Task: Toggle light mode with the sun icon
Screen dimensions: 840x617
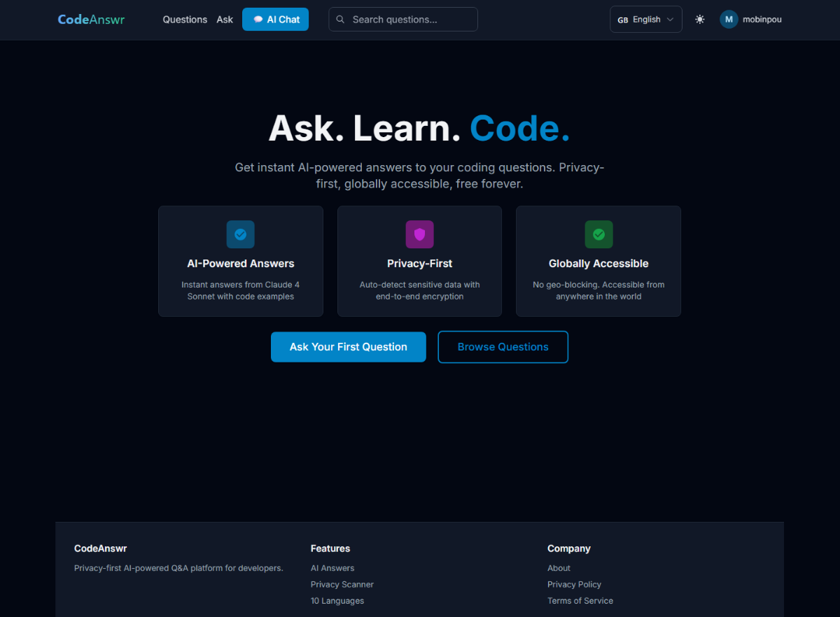Action: coord(699,19)
